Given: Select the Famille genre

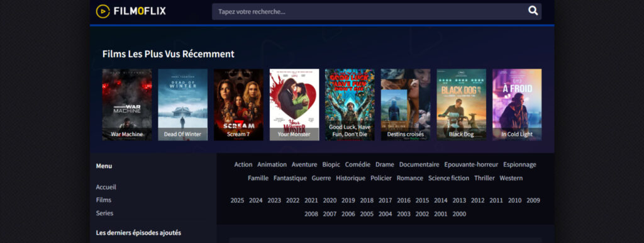Looking at the screenshot, I should tap(258, 178).
